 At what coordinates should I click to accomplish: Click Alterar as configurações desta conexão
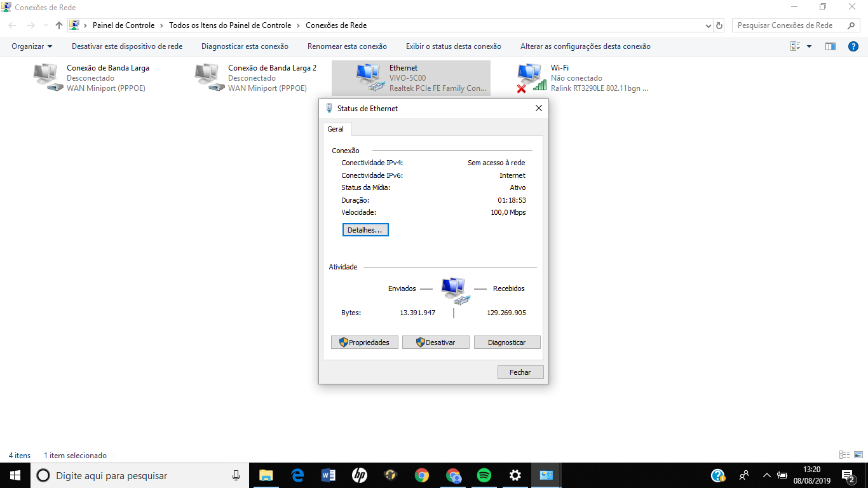point(585,46)
